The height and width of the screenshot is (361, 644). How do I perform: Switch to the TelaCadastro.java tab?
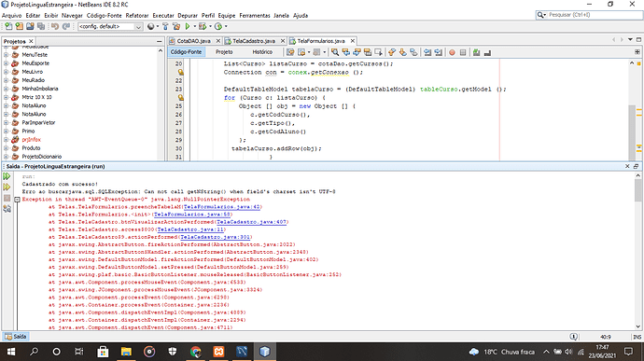(x=254, y=41)
